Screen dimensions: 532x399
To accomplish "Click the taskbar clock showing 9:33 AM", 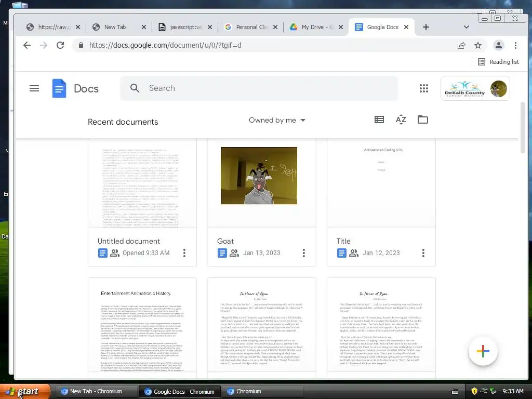I will point(513,391).
